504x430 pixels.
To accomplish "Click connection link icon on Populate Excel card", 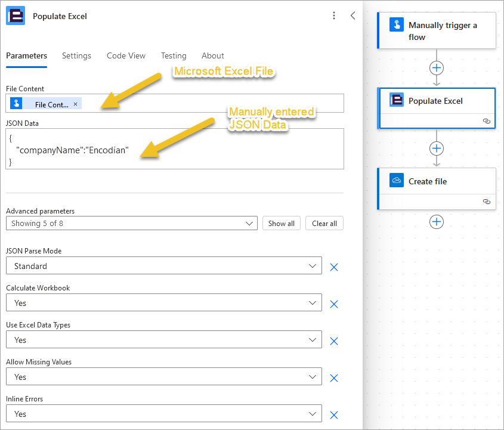I will pos(486,121).
